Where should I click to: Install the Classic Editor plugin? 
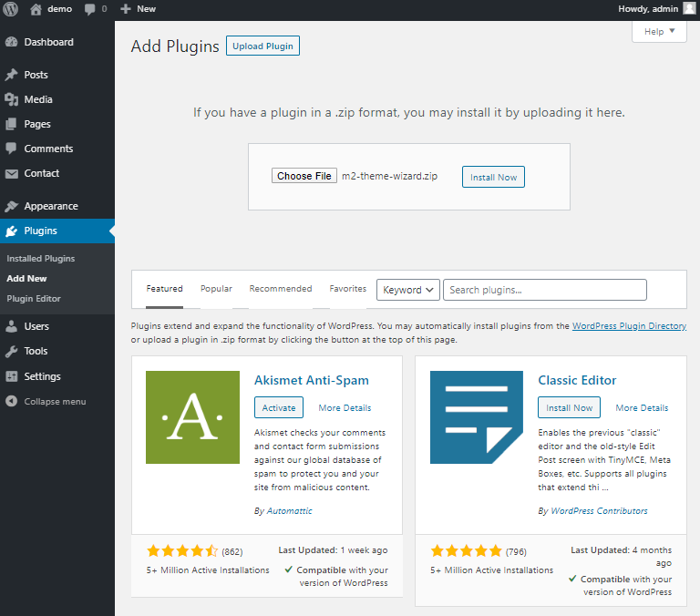tap(569, 407)
